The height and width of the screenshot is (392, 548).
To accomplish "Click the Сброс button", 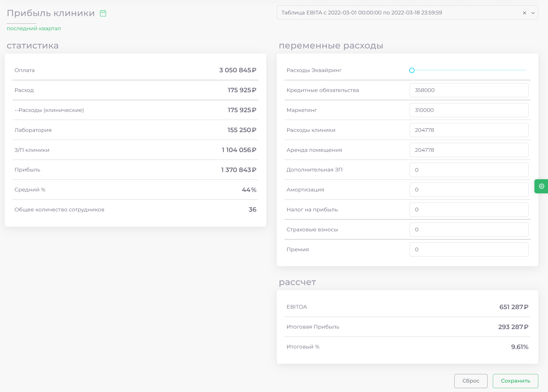I will (x=471, y=381).
